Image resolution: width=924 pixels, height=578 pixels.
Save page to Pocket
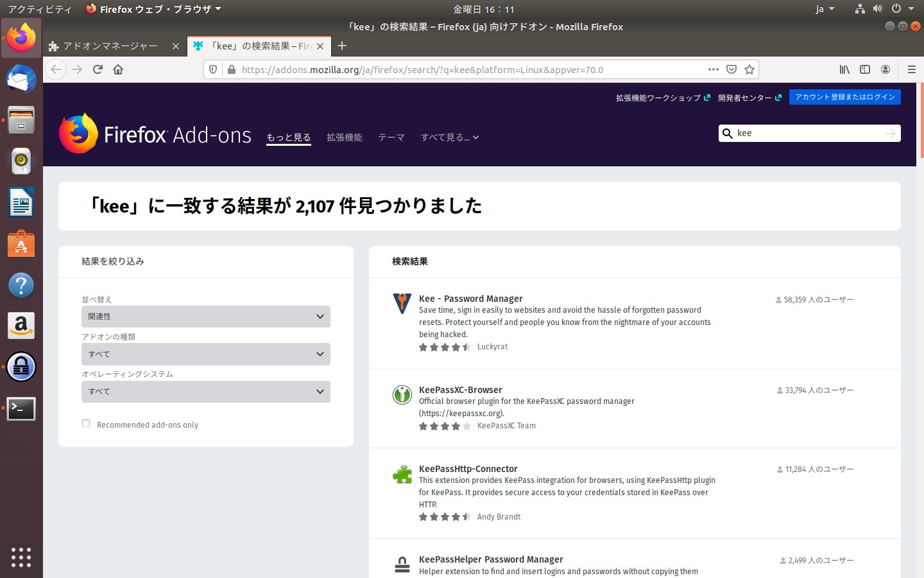pos(732,69)
